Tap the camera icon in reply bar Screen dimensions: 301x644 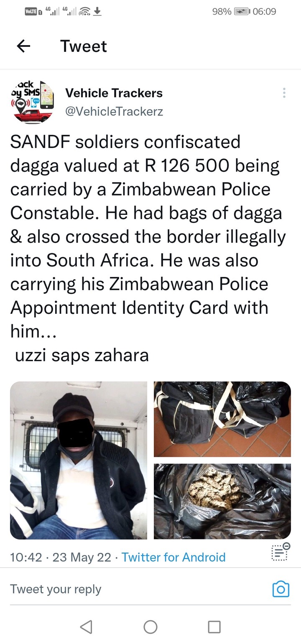281,589
